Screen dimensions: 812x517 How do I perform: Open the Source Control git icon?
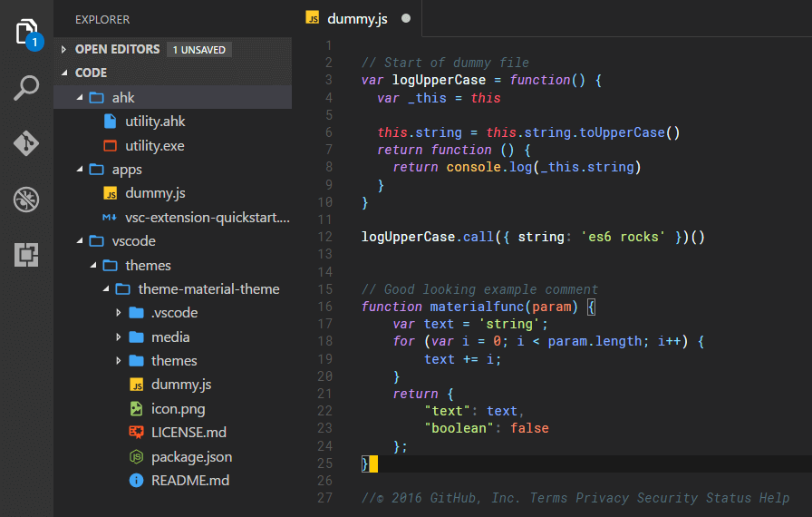coord(27,143)
